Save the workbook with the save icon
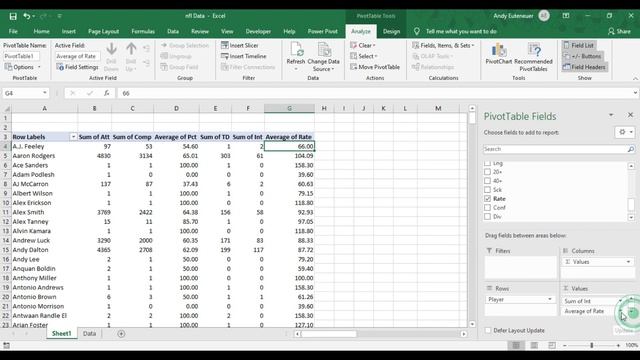The height and width of the screenshot is (360, 640). pyautogui.click(x=13, y=16)
